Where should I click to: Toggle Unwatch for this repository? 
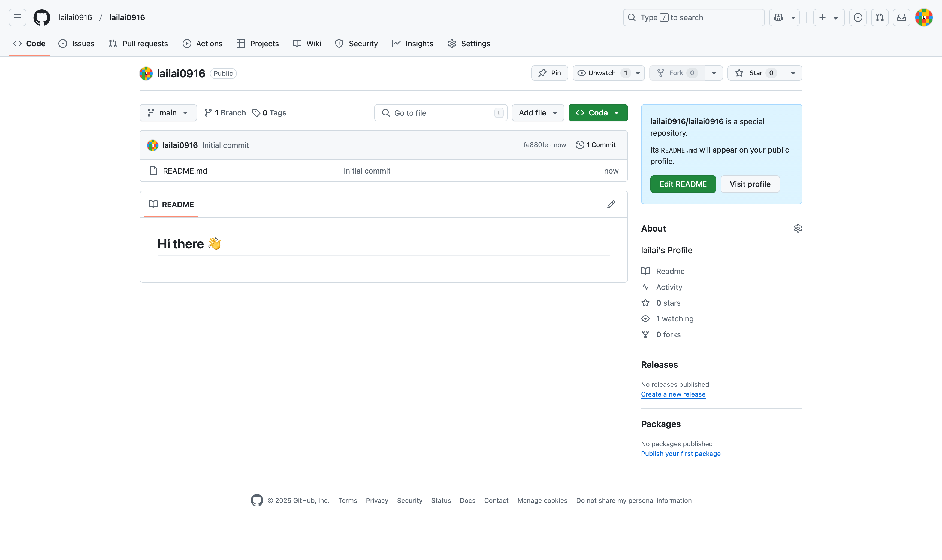point(602,73)
